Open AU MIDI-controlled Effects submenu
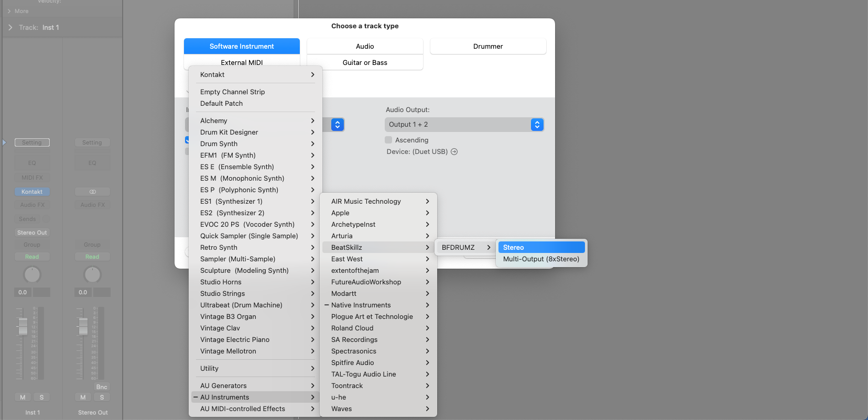 (x=256, y=408)
